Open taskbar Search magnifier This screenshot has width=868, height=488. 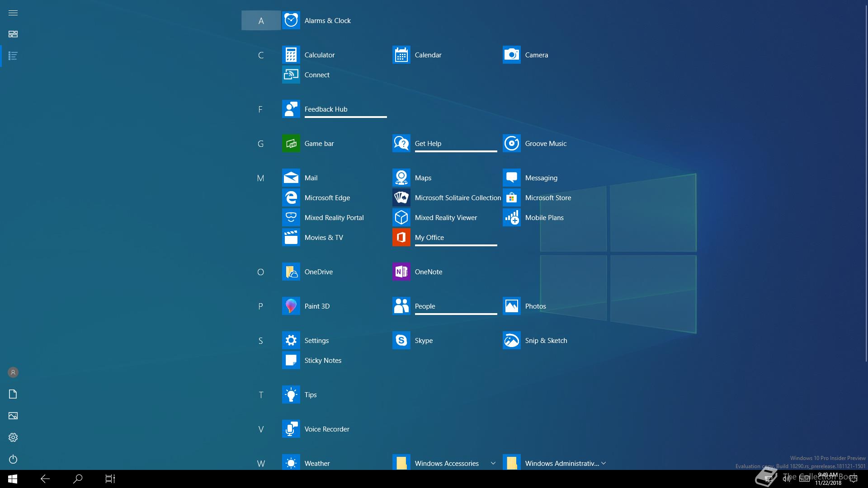78,479
